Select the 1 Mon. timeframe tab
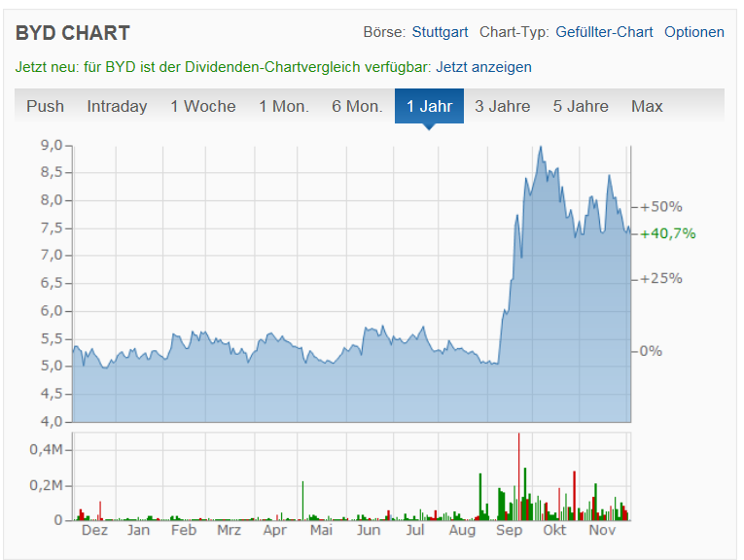This screenshot has width=744, height=560. pos(284,106)
